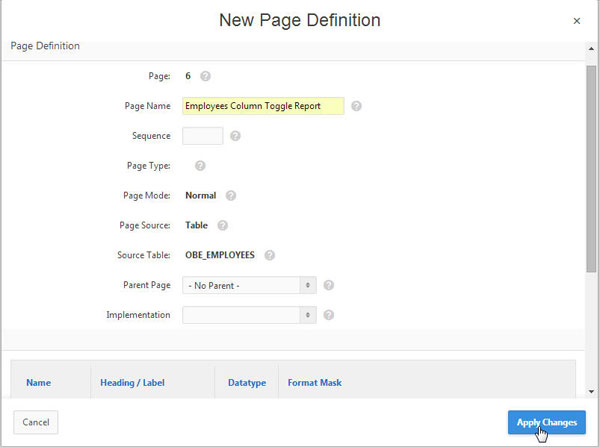Open help for the Sequence field
This screenshot has height=447, width=600.
235,136
